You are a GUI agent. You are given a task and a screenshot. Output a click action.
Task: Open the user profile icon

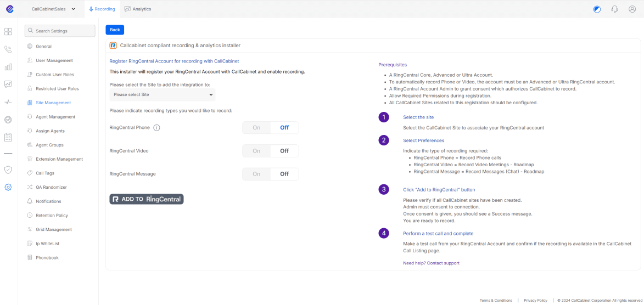(x=632, y=9)
